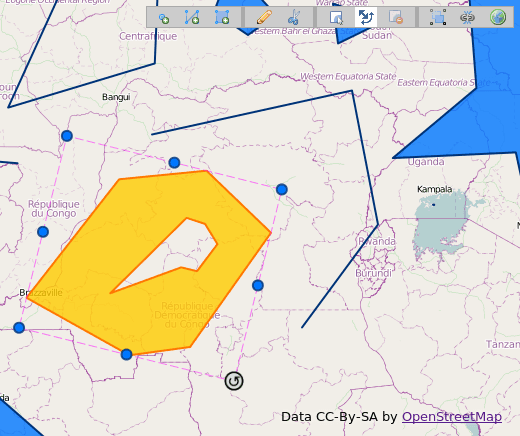The width and height of the screenshot is (520, 436).
Task: Select the add point tool
Action: point(163,17)
